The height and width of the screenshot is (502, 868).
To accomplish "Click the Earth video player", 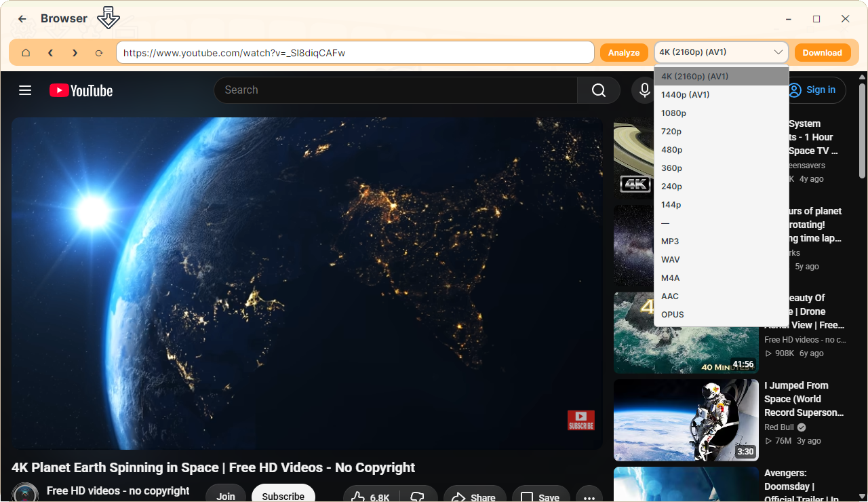I will click(x=307, y=284).
